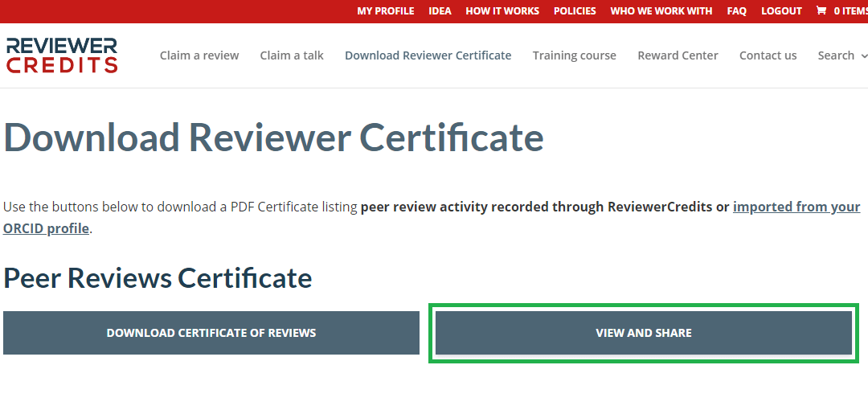Go to HOW IT WORKS page

coord(502,11)
